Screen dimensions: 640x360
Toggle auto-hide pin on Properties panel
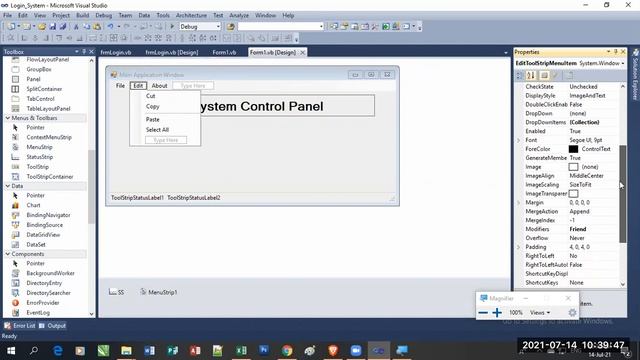pos(616,52)
